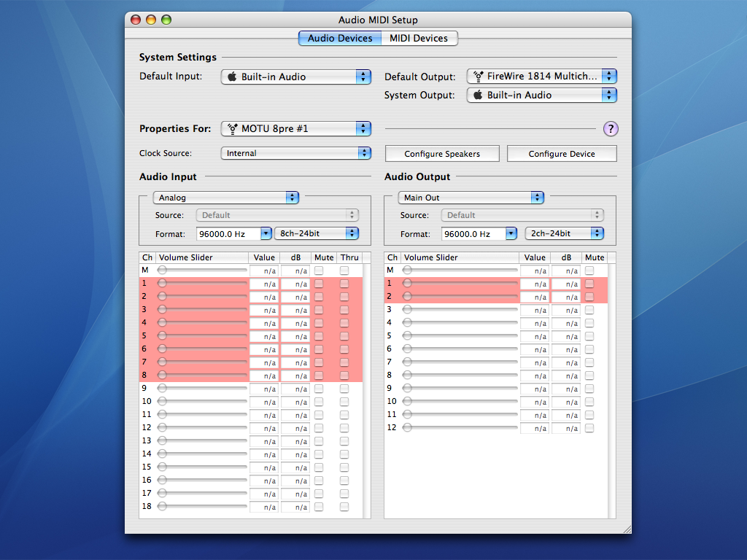Click the window resize grip

[627, 529]
